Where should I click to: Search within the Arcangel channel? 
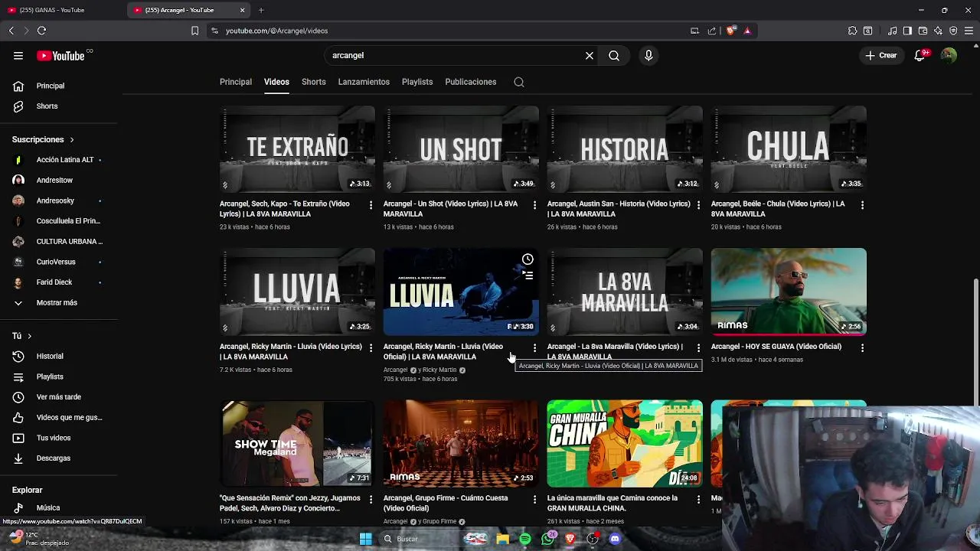tap(519, 82)
